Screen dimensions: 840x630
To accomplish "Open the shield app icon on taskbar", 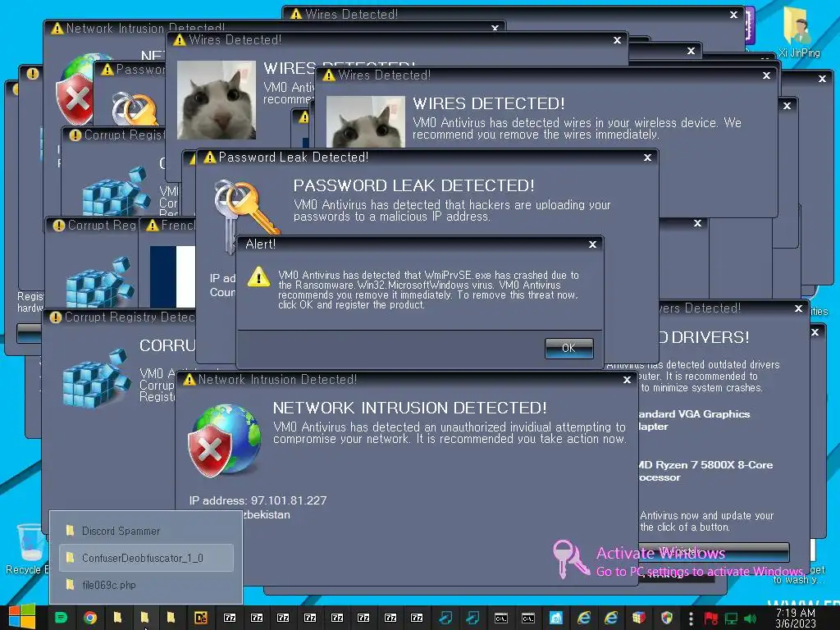I will point(666,618).
